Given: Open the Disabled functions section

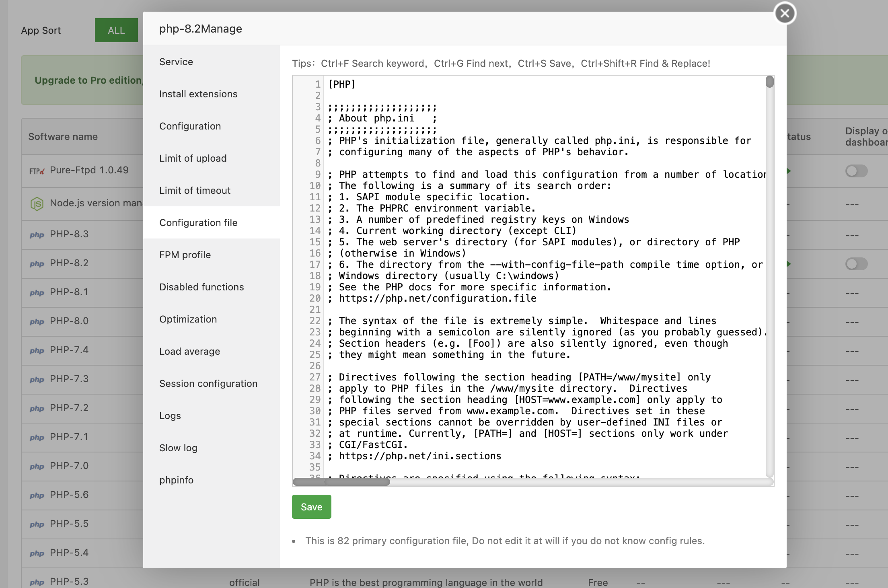Looking at the screenshot, I should point(201,287).
